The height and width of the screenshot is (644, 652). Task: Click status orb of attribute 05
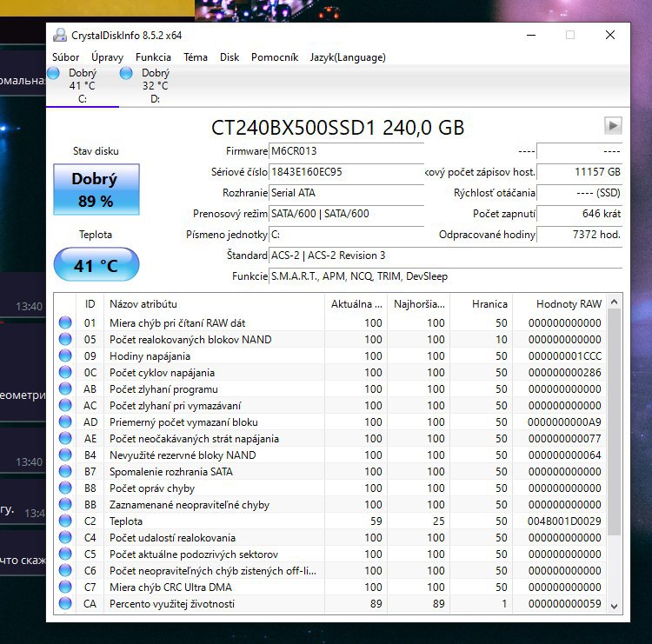coord(65,339)
